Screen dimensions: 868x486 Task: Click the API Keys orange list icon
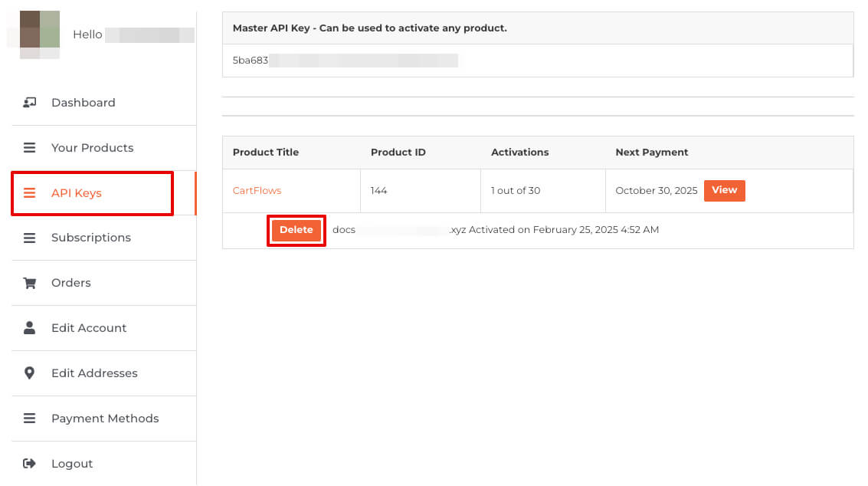pyautogui.click(x=30, y=193)
